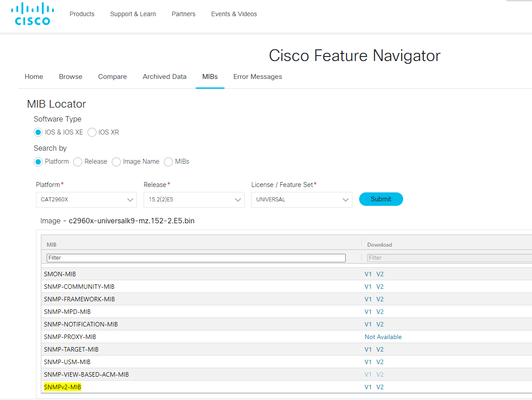The width and height of the screenshot is (532, 400).
Task: Choose search by Platform radio button
Action: 38,162
